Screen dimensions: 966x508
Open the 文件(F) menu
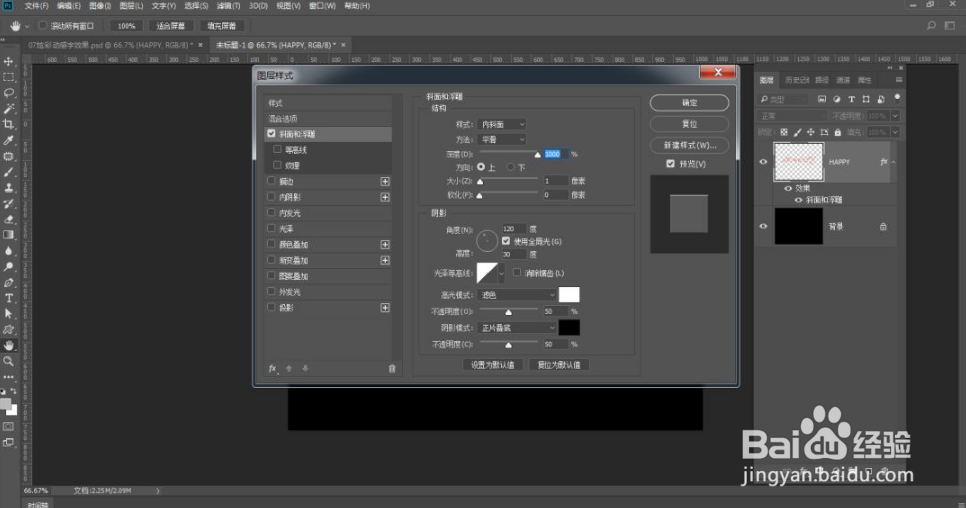coord(36,6)
